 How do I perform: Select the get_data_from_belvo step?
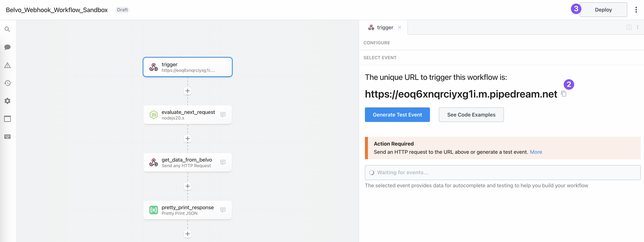(187, 162)
